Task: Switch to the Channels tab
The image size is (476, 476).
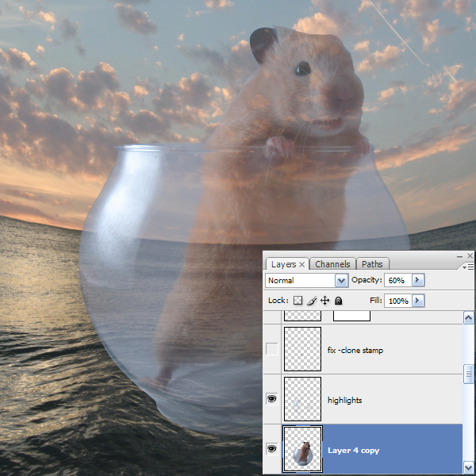Action: tap(332, 264)
